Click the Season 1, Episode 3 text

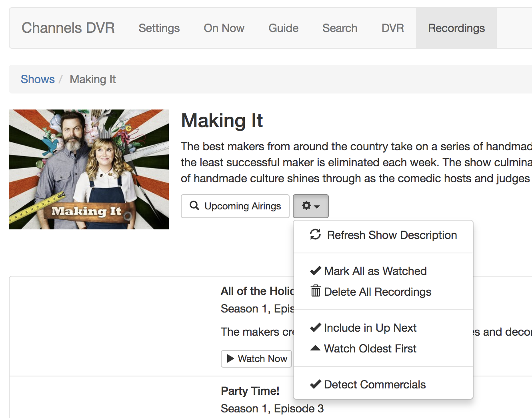pos(272,408)
